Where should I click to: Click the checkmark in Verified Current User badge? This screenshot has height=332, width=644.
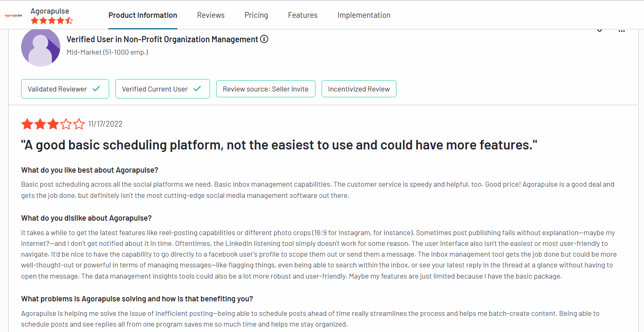pos(197,89)
